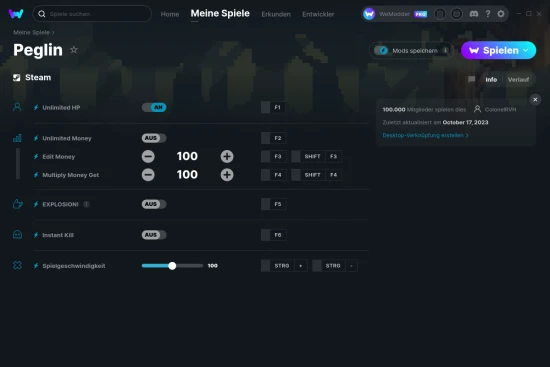Screen dimensions: 550x367
Task: Select the Info tab
Action: click(491, 80)
